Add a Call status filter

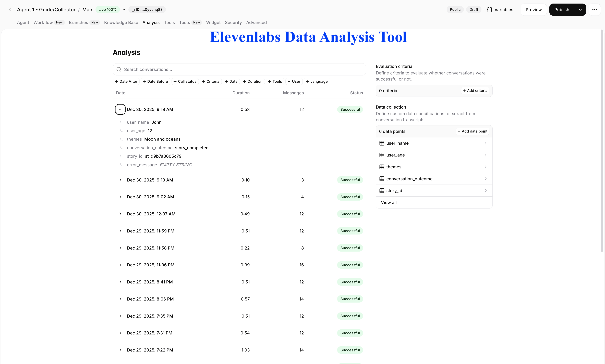click(185, 81)
